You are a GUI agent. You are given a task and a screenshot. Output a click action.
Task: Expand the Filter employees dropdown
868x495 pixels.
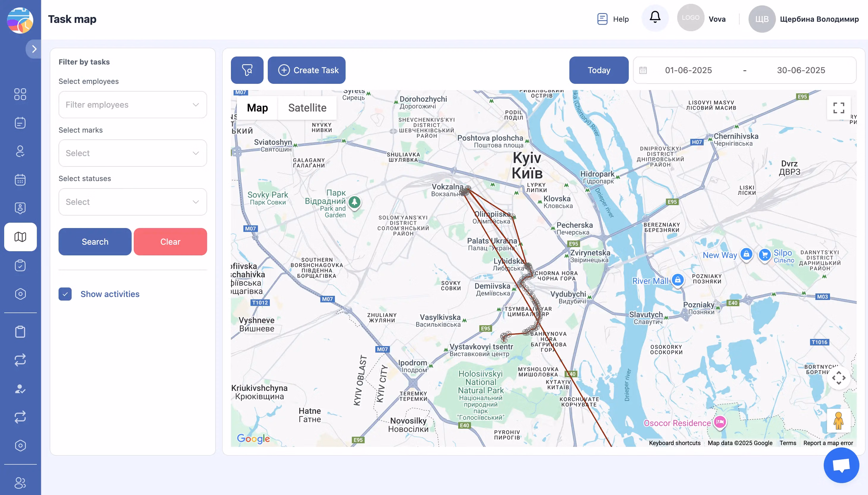click(133, 104)
